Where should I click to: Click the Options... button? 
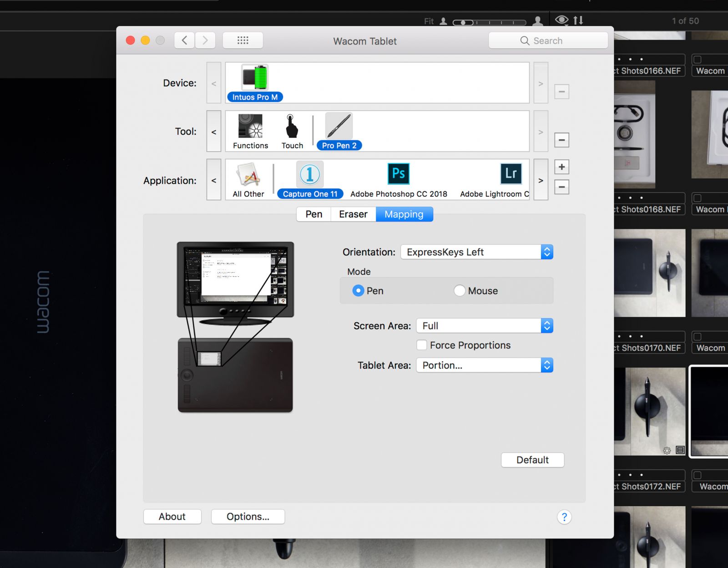[x=248, y=517]
